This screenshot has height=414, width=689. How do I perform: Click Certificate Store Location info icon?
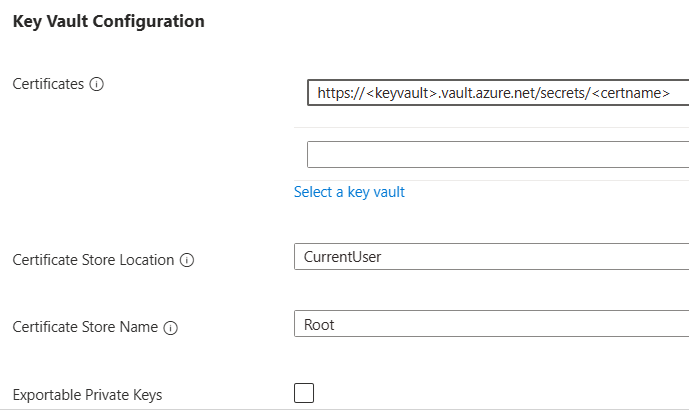(x=187, y=260)
